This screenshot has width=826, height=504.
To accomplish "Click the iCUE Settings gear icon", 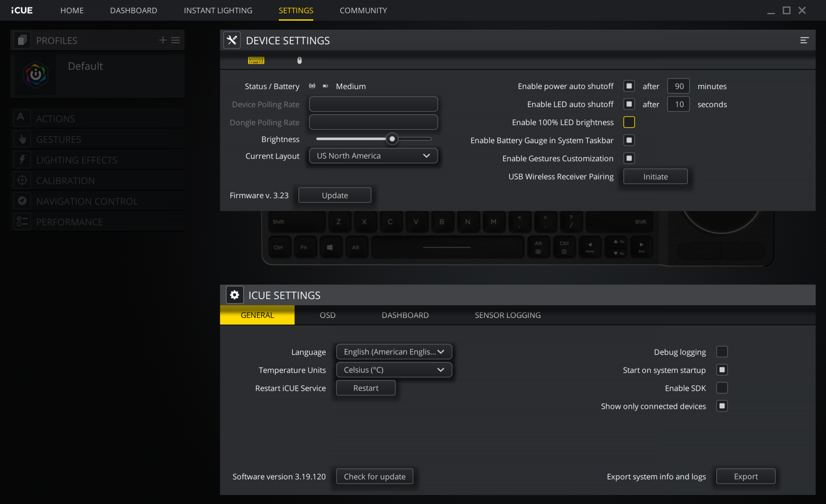I will click(x=234, y=295).
